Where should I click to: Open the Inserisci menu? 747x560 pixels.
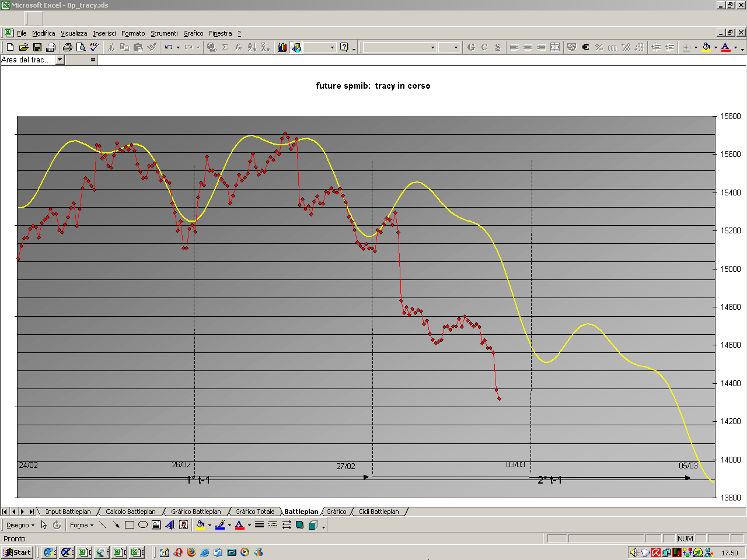[104, 33]
